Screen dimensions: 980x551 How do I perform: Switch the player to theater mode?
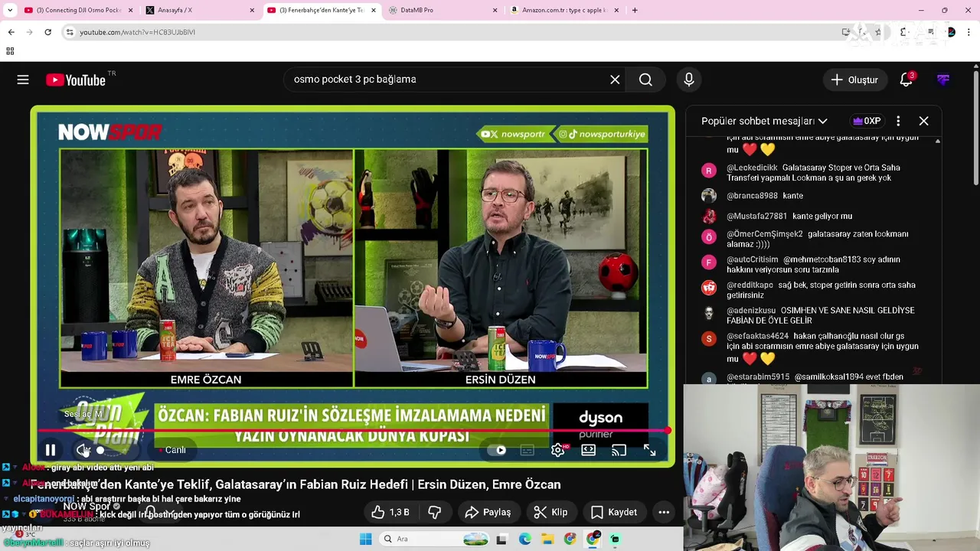click(x=588, y=450)
